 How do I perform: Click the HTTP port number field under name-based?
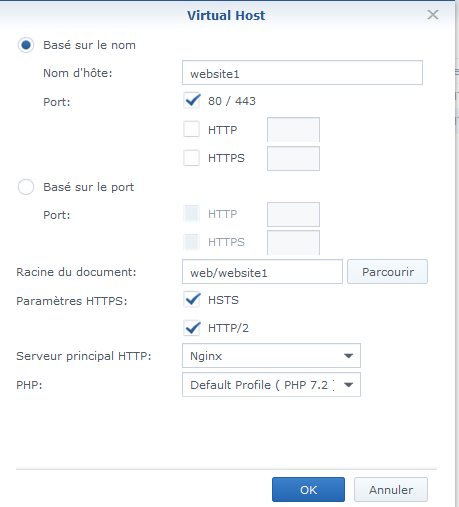(x=293, y=129)
